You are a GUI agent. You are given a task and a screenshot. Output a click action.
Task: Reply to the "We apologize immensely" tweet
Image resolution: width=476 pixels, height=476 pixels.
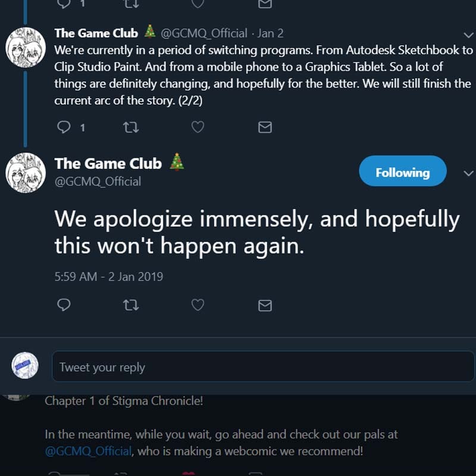(x=64, y=305)
